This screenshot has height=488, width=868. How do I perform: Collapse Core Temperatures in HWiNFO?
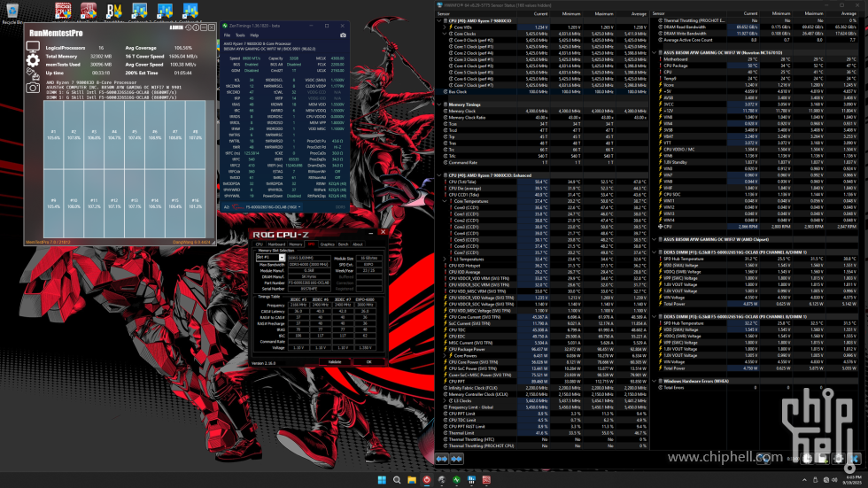[x=445, y=201]
